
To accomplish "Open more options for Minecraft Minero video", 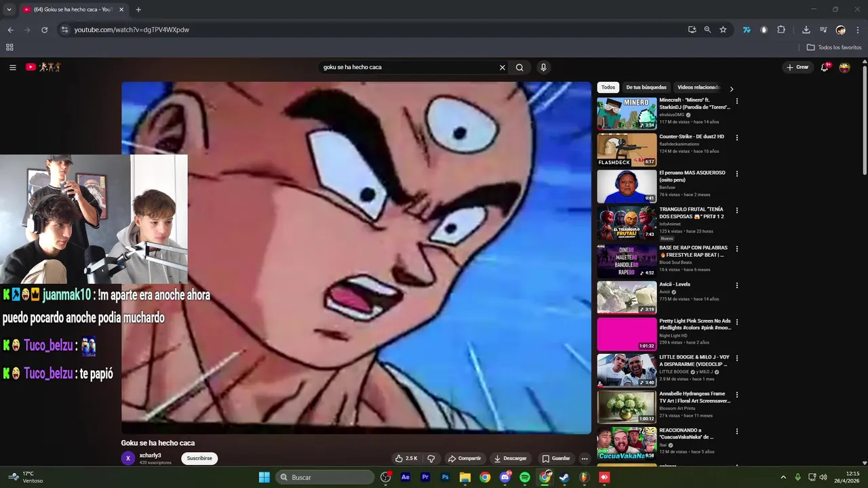I will [x=736, y=101].
